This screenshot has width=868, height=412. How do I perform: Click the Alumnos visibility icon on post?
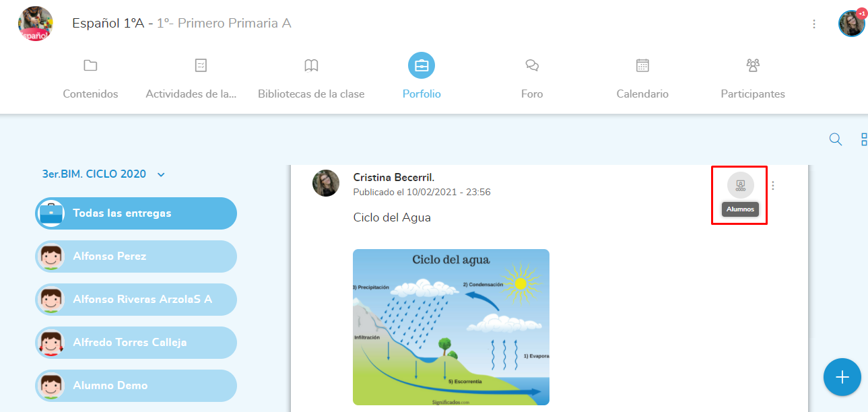[x=741, y=186]
